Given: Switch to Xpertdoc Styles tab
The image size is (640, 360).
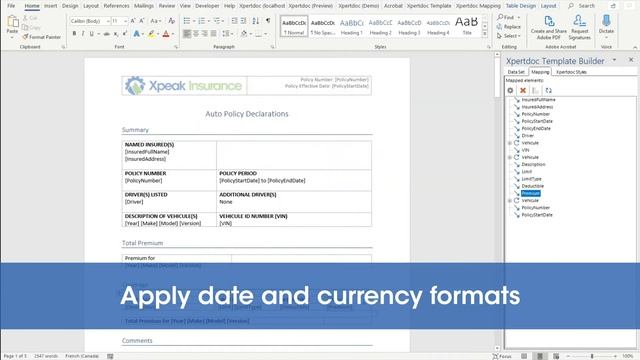Looking at the screenshot, I should [x=571, y=72].
